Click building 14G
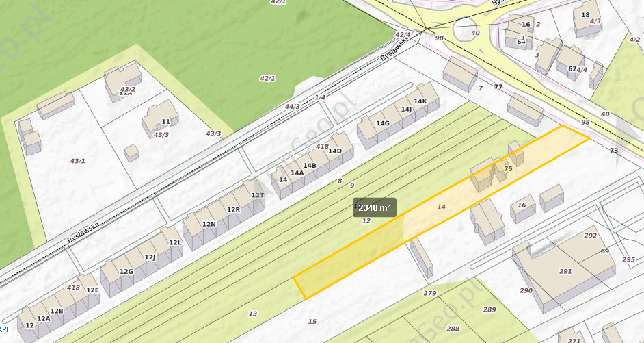Image resolution: width=644 pixels, height=343 pixels. point(382,123)
